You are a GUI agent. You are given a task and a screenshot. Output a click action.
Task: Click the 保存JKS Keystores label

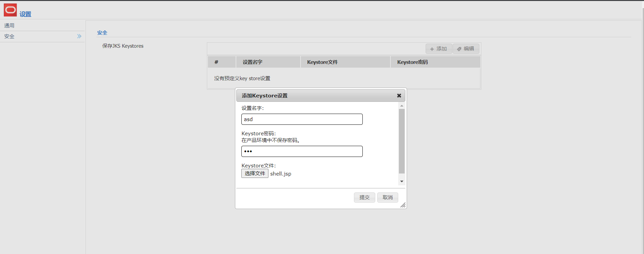pyautogui.click(x=123, y=46)
